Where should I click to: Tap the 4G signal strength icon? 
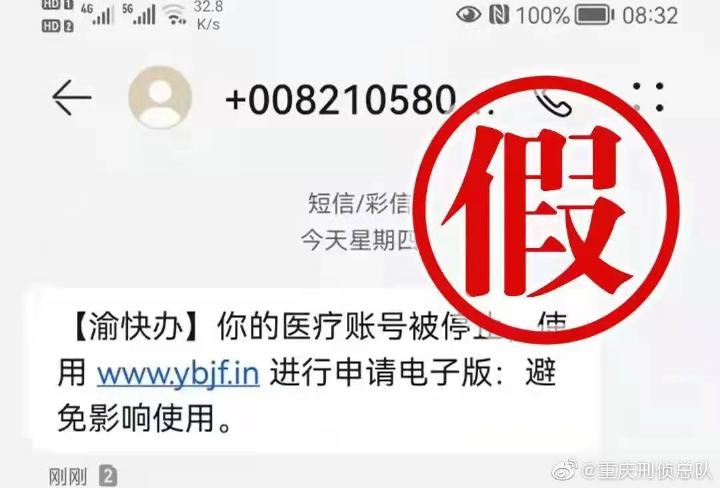97,14
